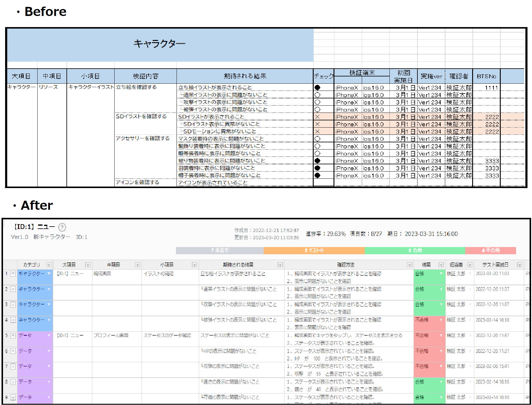Click the red 4 不合格 progress segment
The image size is (532, 405).
490,250
